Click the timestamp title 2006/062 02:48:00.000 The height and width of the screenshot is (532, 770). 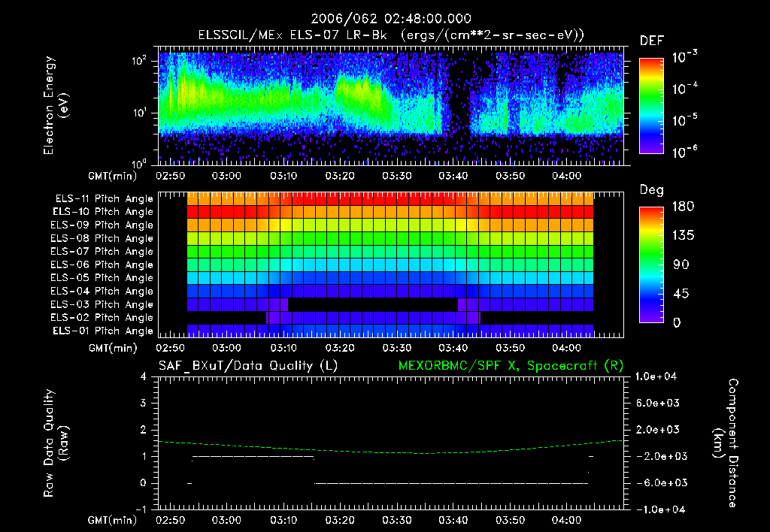[391, 19]
